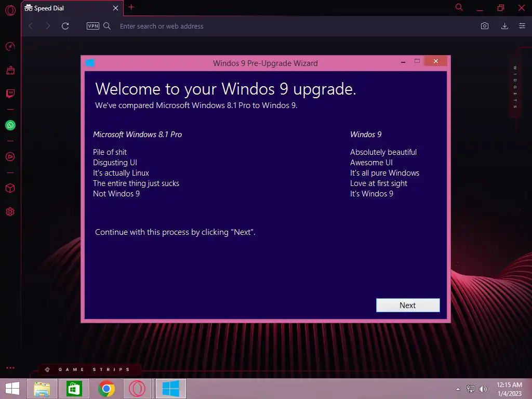Open the volume speaker icon in the tray
The height and width of the screenshot is (399, 532).
pyautogui.click(x=483, y=389)
